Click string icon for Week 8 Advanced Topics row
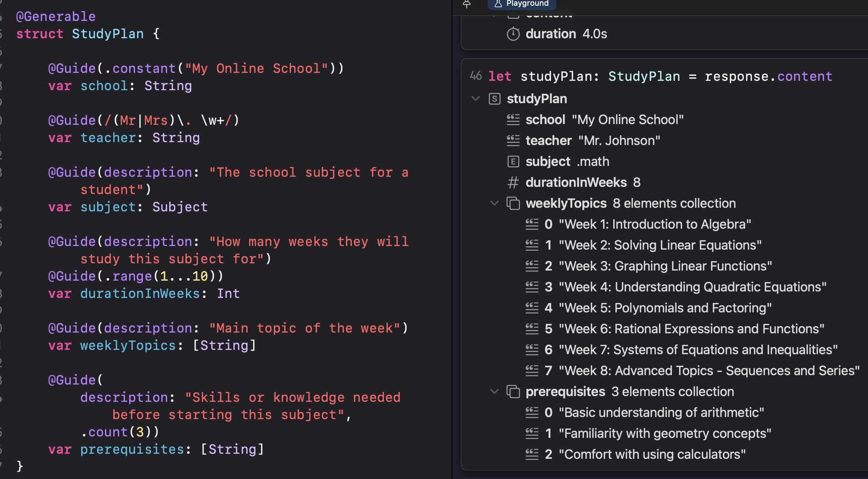The height and width of the screenshot is (479, 868). point(532,371)
